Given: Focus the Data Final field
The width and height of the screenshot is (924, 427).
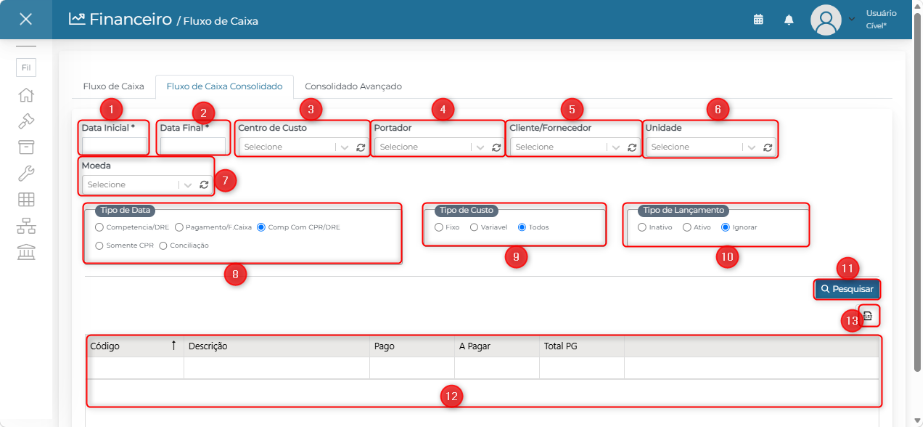Looking at the screenshot, I should (193, 145).
